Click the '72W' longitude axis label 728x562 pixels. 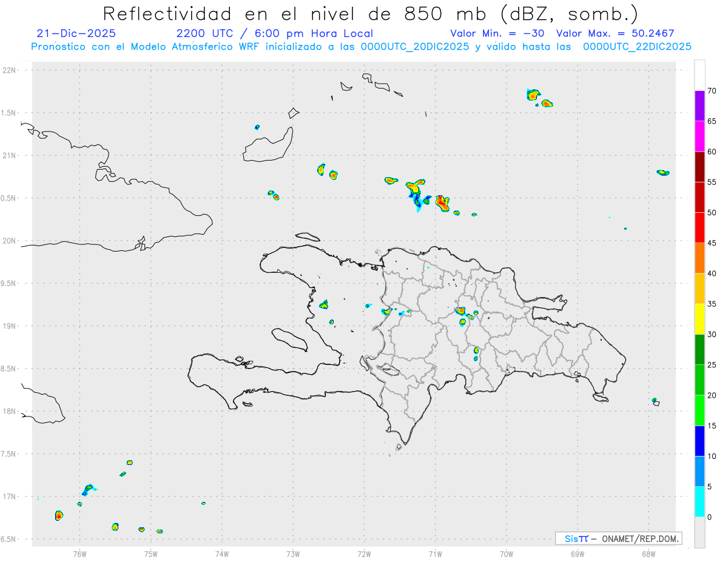coord(364,554)
